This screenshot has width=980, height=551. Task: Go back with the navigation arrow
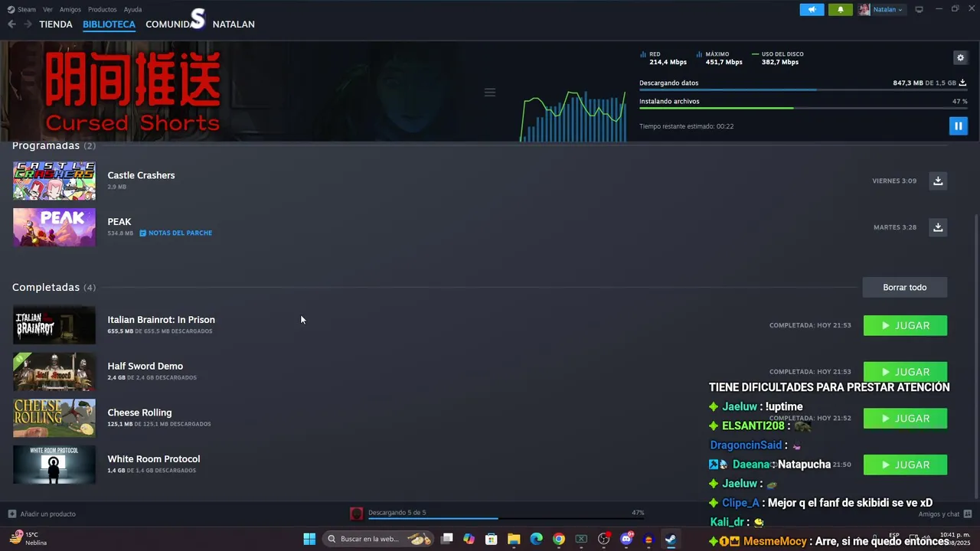point(11,24)
